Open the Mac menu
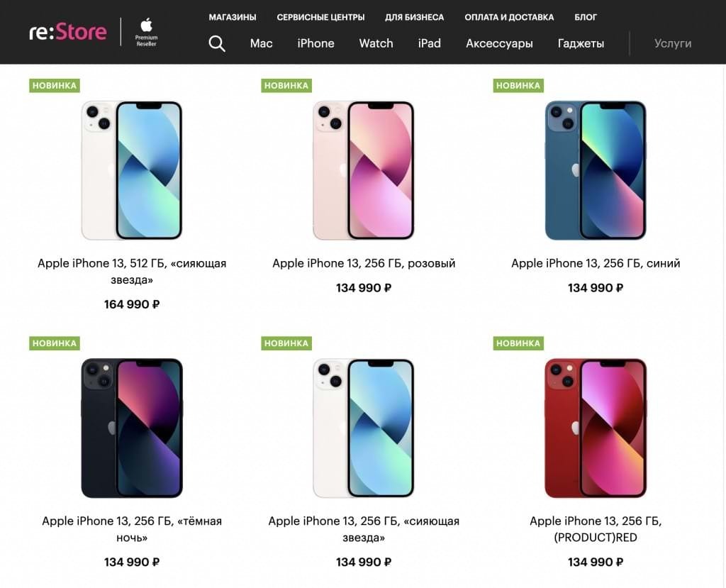This screenshot has height=588, width=726. (x=261, y=43)
